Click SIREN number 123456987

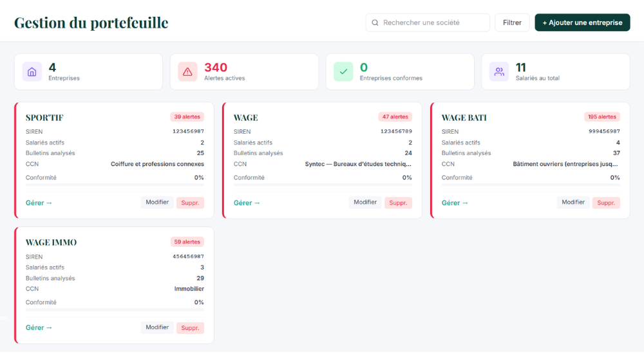click(x=188, y=132)
